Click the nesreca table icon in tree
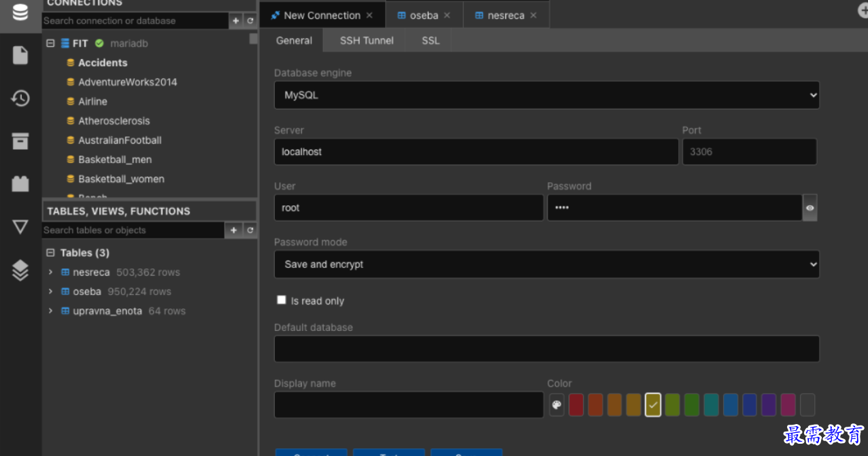Screen dimensions: 868x456 pos(65,272)
